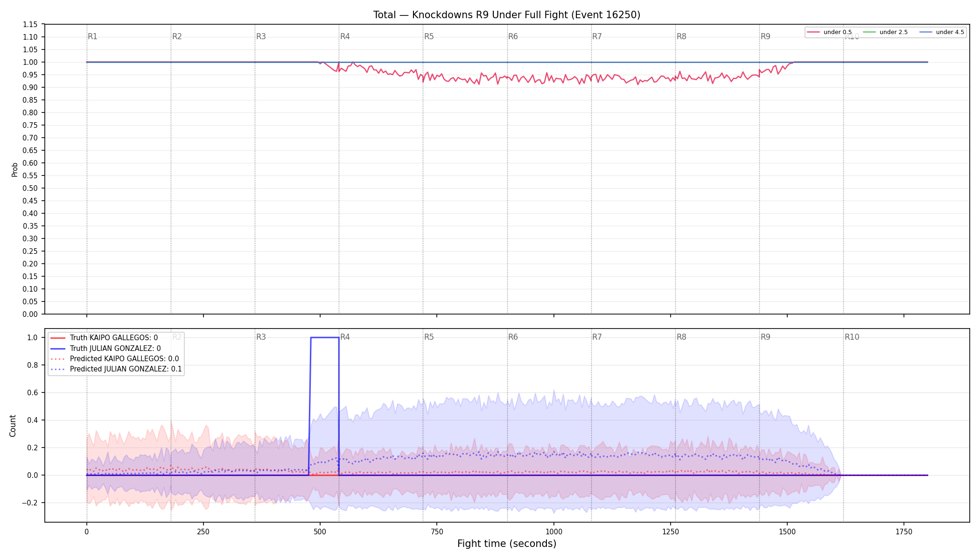Click the 'Count' y-axis label
Image resolution: width=980 pixels, height=560 pixels.
tap(13, 426)
